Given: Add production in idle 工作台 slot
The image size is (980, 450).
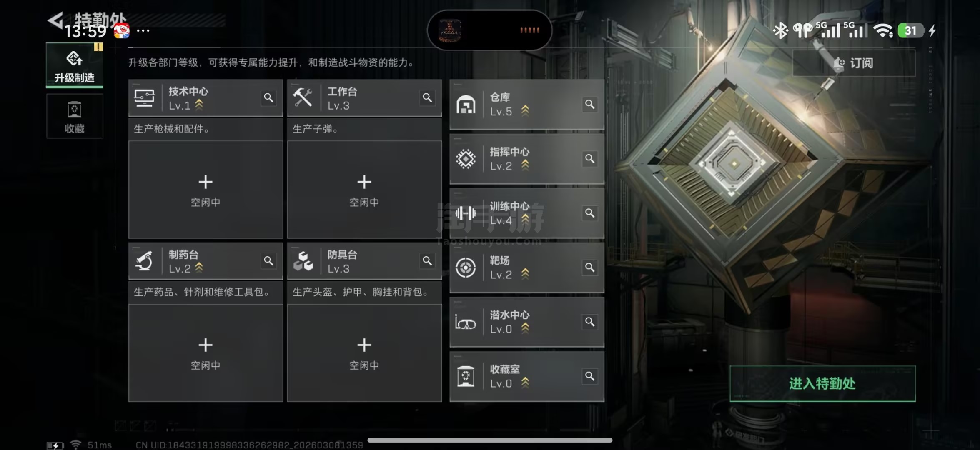Looking at the screenshot, I should click(364, 190).
